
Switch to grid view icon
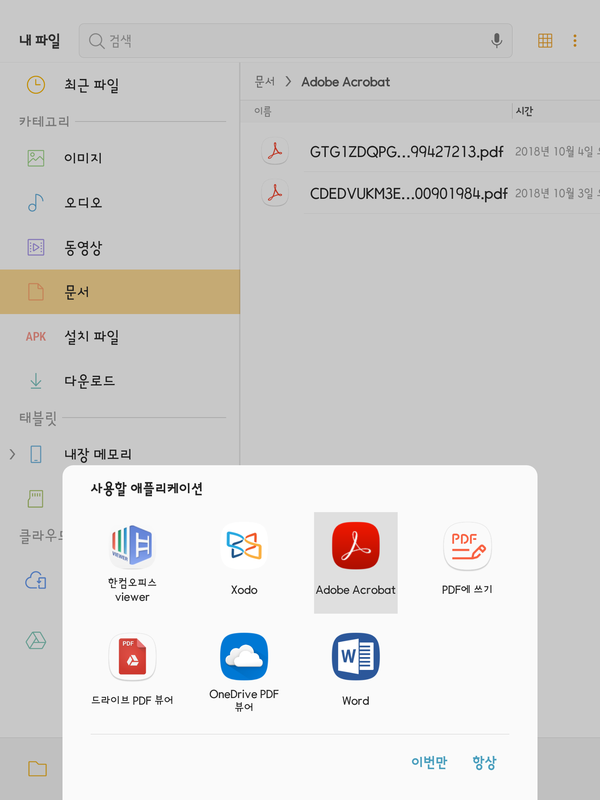pos(545,40)
